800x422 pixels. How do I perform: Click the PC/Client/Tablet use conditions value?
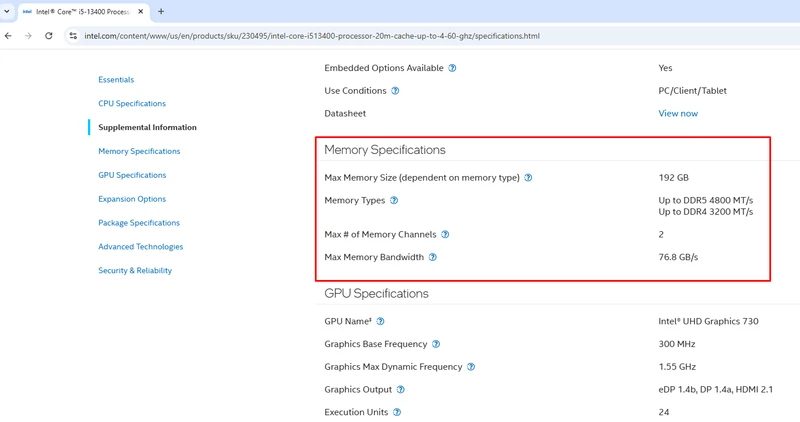tap(692, 91)
